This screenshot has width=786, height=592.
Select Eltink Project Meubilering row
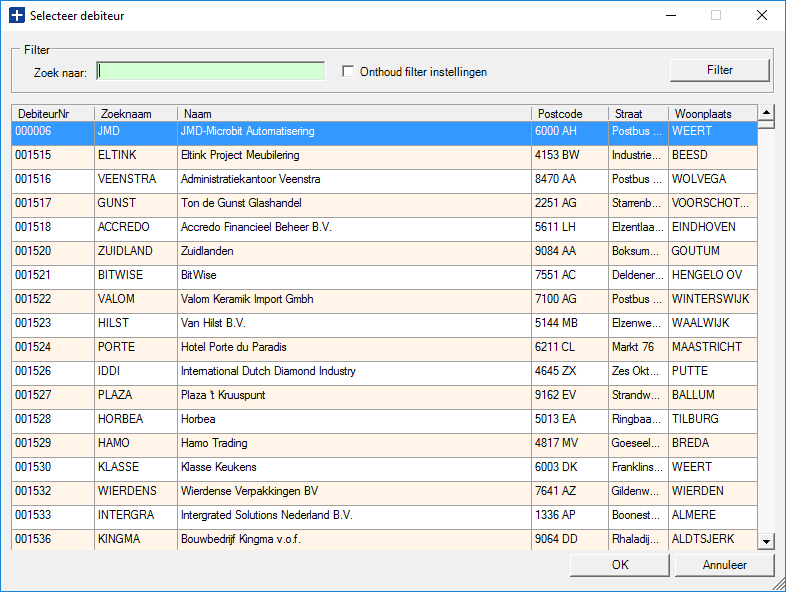point(384,157)
